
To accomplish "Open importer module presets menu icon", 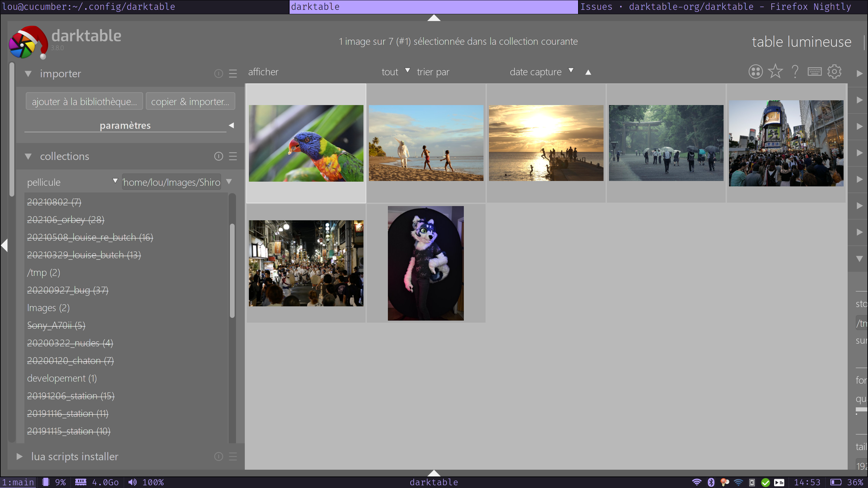I will pyautogui.click(x=233, y=74).
